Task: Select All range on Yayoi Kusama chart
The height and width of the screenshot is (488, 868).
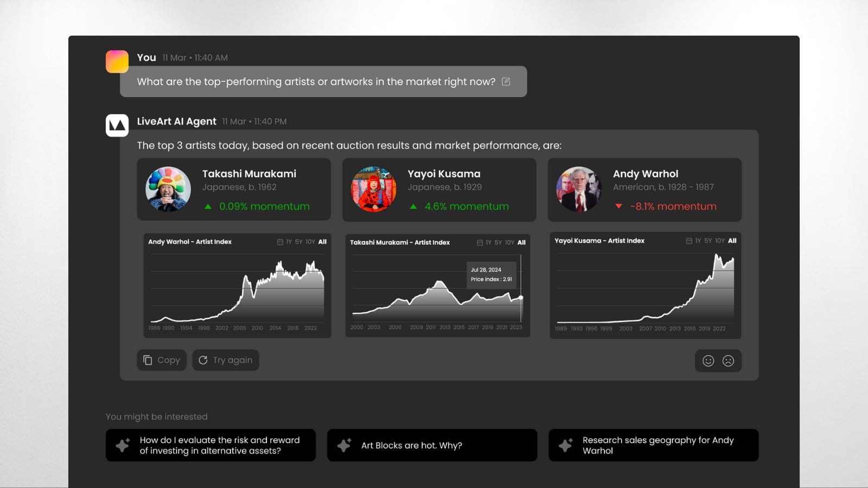Action: click(x=732, y=241)
